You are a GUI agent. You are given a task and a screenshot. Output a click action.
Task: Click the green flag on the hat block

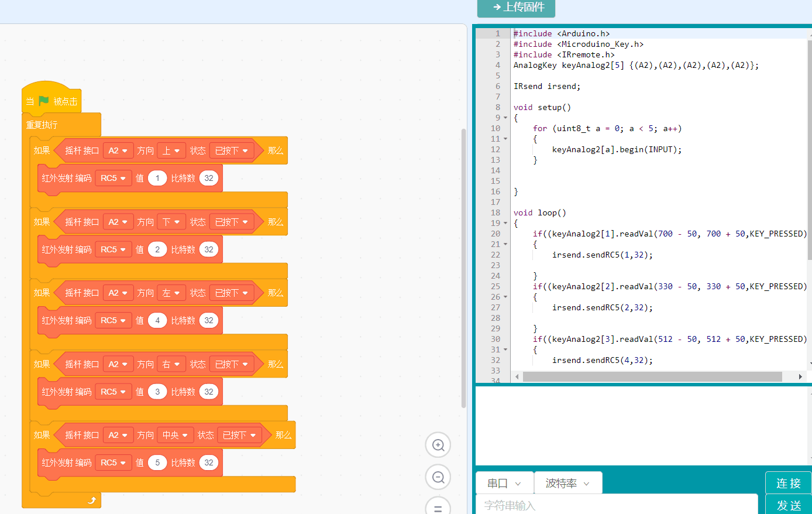(44, 101)
